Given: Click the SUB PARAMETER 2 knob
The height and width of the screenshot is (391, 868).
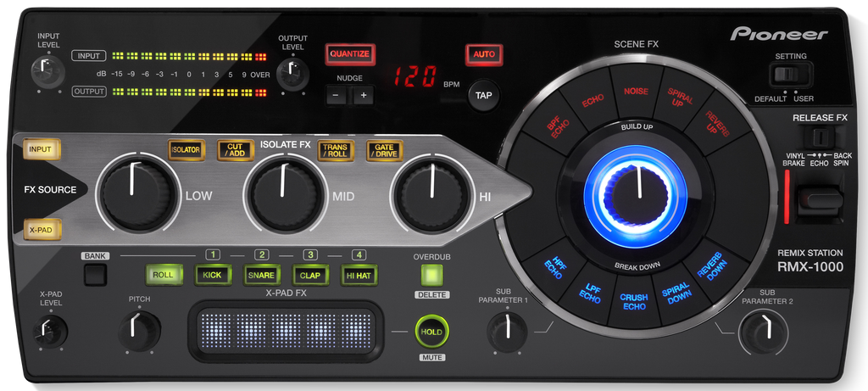Looking at the screenshot, I should 764,331.
